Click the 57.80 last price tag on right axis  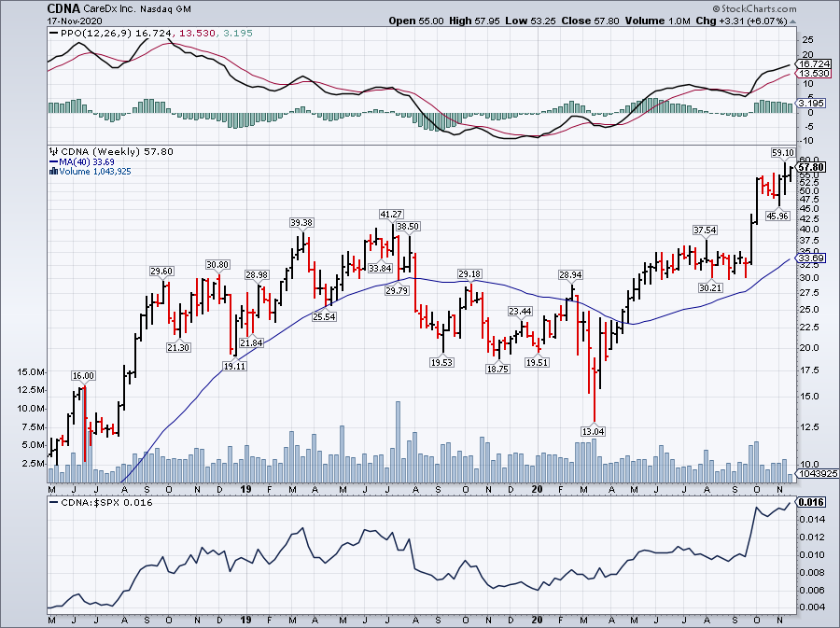click(812, 168)
